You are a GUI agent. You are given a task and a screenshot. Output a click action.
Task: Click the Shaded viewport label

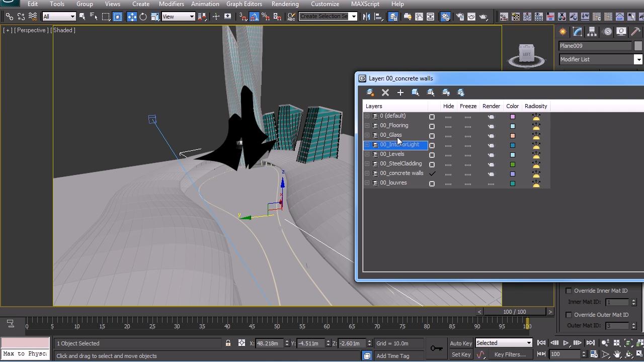click(64, 30)
